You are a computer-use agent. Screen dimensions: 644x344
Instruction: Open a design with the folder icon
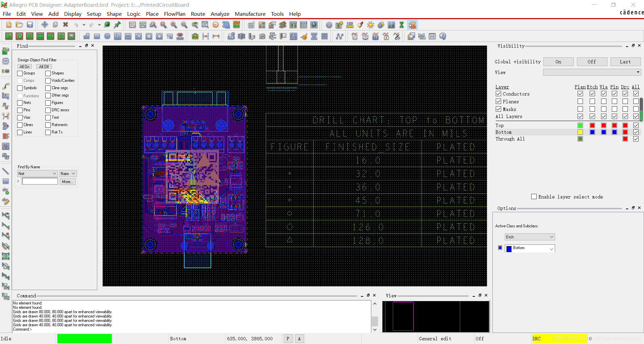coord(19,25)
